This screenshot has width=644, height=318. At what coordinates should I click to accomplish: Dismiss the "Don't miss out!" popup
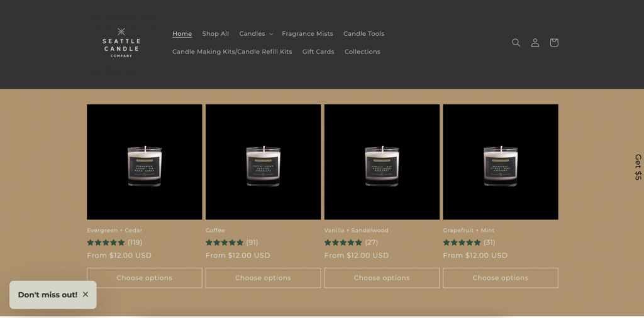[86, 294]
